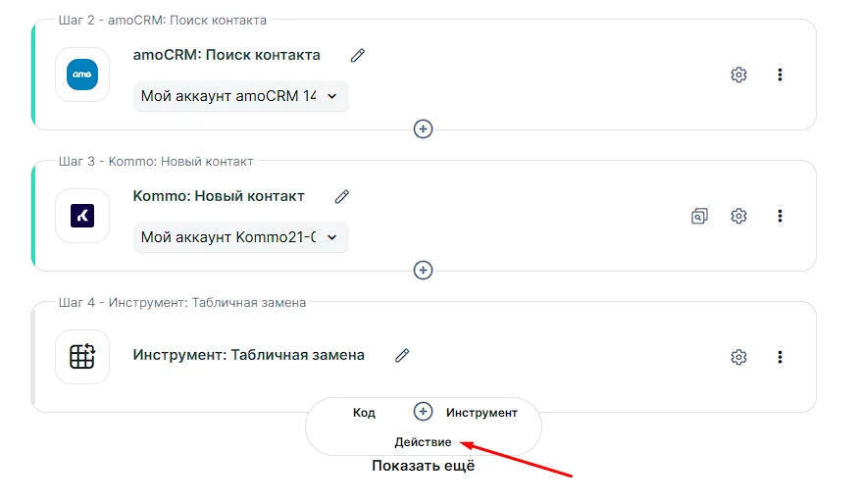Add step after amoCRM contact search
Viewport: 858px width, 504px height.
pyautogui.click(x=423, y=128)
